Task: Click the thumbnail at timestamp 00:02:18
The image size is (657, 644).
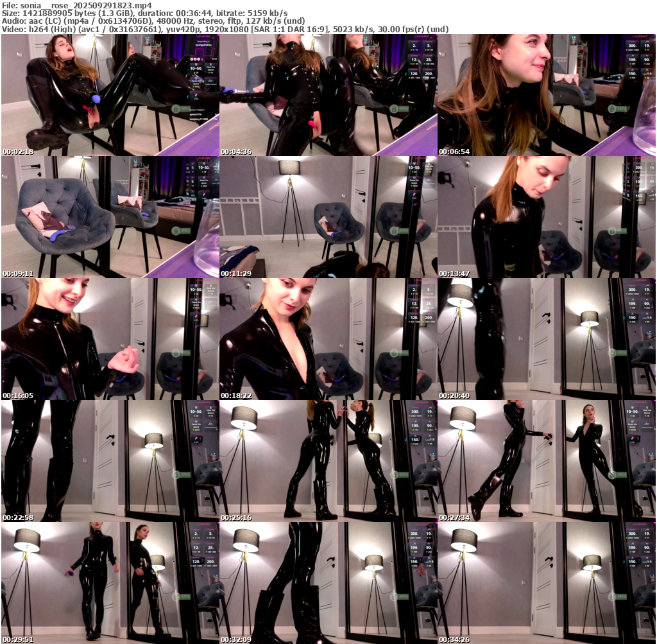Action: (x=110, y=95)
